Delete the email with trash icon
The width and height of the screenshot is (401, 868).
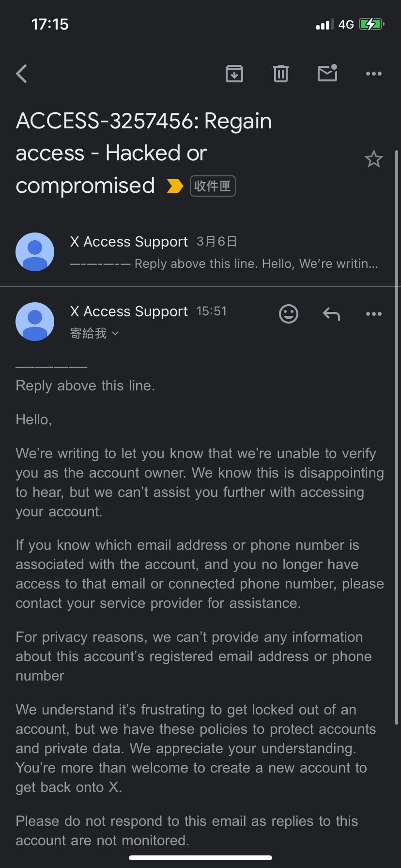click(x=281, y=74)
